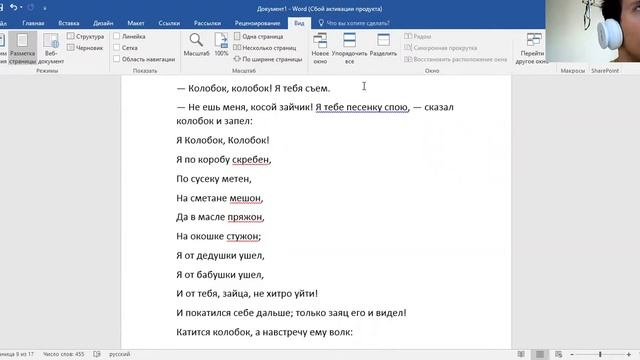This screenshot has width=640, height=360.
Task: Select Черновик draft view
Action: 85,48
